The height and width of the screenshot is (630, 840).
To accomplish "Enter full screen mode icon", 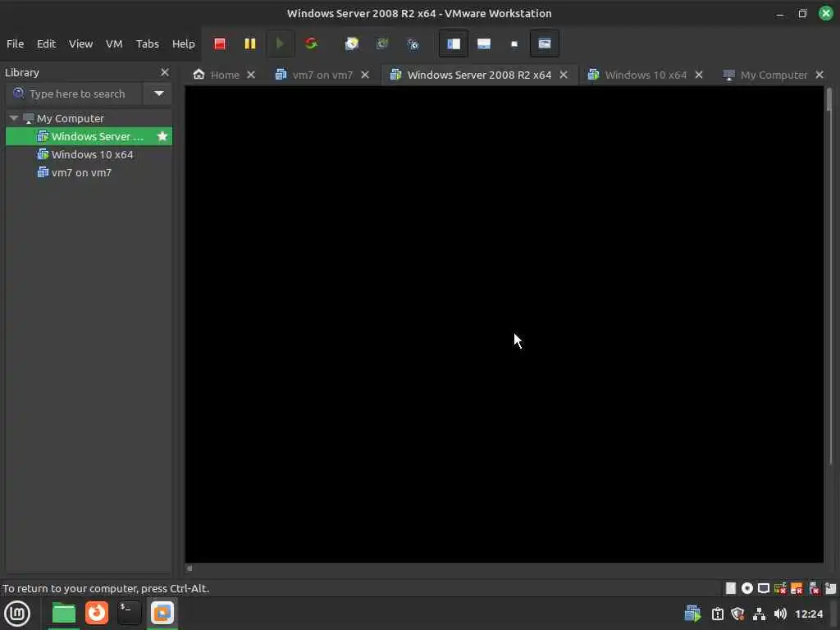I will tap(514, 44).
